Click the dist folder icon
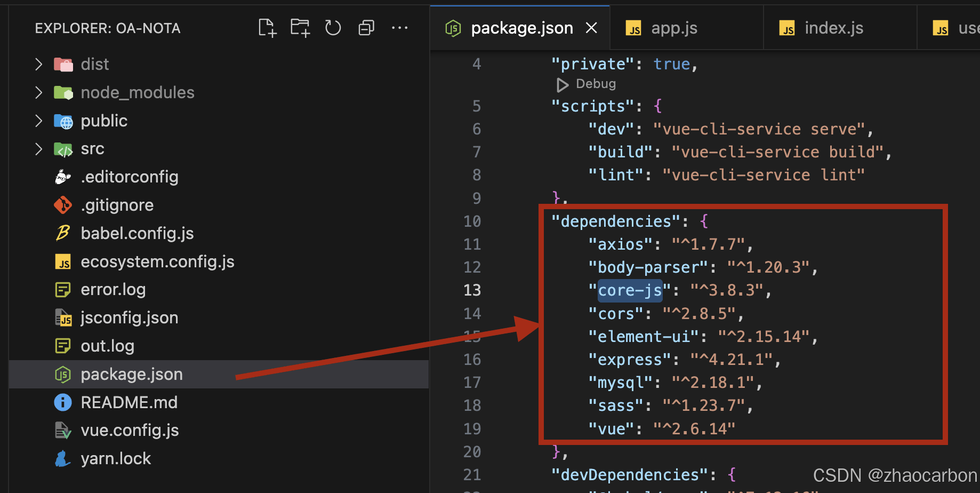 [63, 65]
